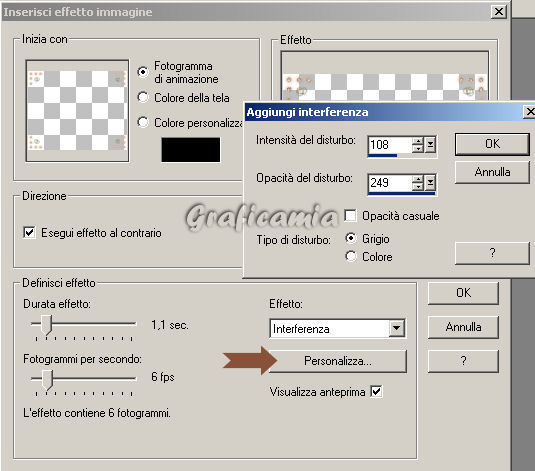
Task: Select Colore noise type radio button
Action: 351,256
